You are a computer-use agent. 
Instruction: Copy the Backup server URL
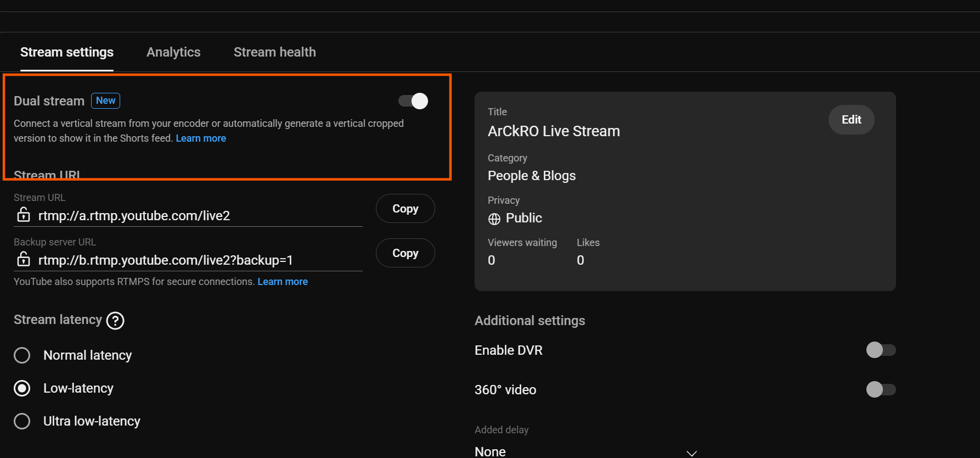coord(405,253)
